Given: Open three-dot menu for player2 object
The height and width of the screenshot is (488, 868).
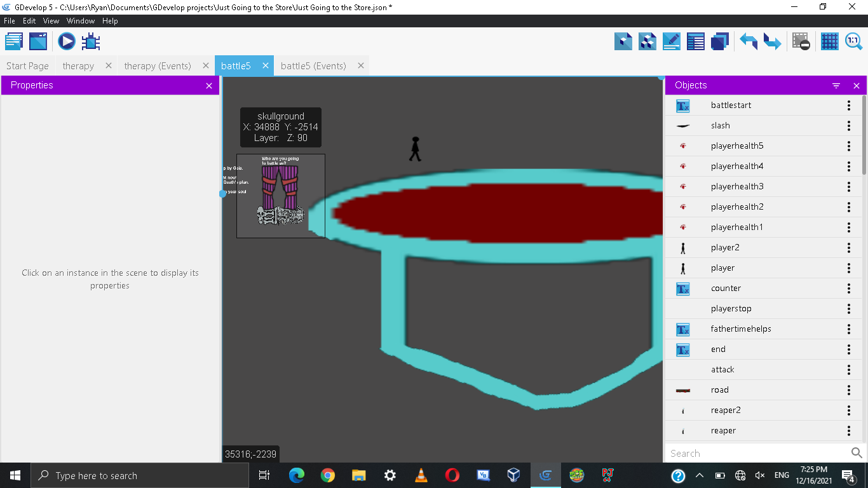Looking at the screenshot, I should point(849,248).
